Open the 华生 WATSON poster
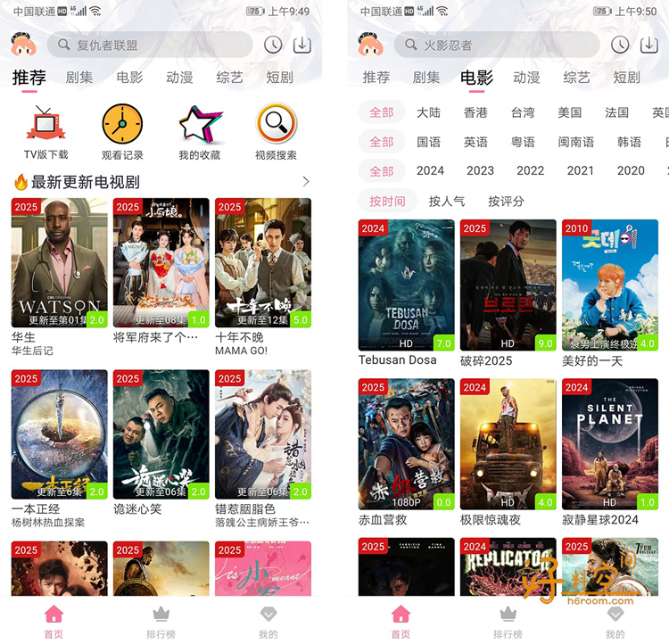Screen dimensions: 669x644 point(59,263)
